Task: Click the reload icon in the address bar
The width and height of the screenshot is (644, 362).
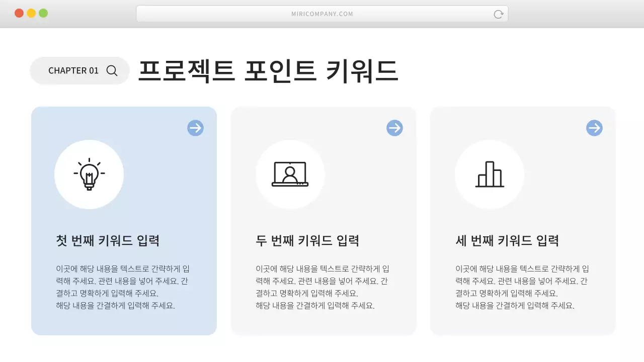Action: coord(498,14)
